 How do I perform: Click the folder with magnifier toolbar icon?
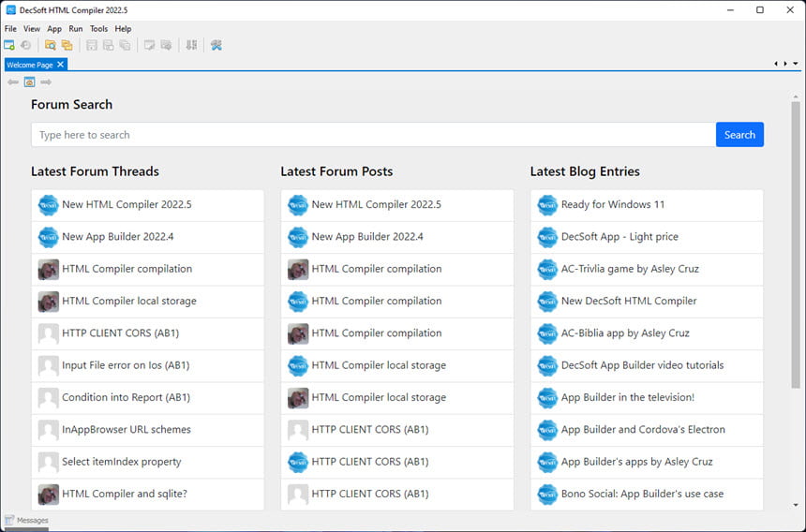click(x=51, y=45)
